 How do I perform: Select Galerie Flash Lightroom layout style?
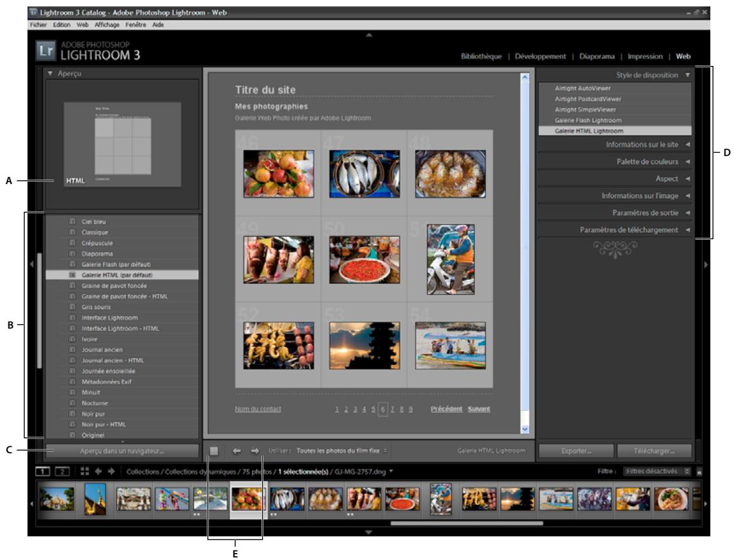click(x=614, y=120)
